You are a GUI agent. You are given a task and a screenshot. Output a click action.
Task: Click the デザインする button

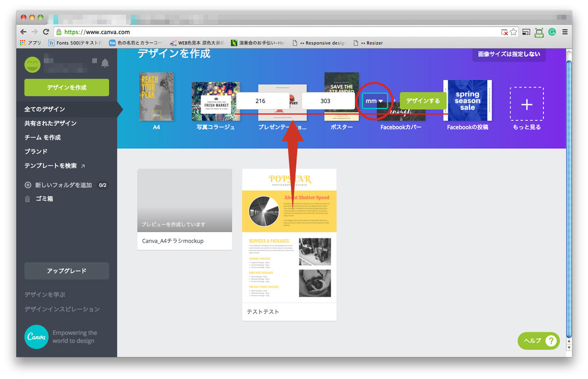(x=423, y=101)
